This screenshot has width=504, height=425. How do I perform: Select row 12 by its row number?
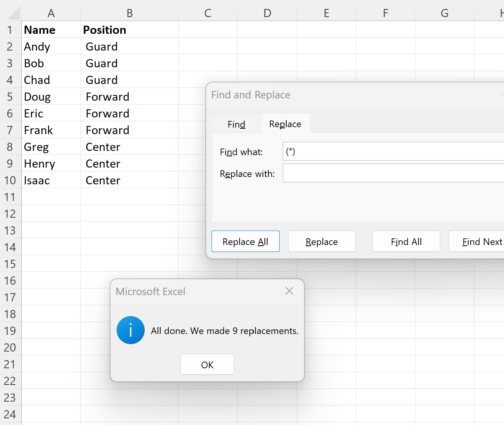pos(10,213)
